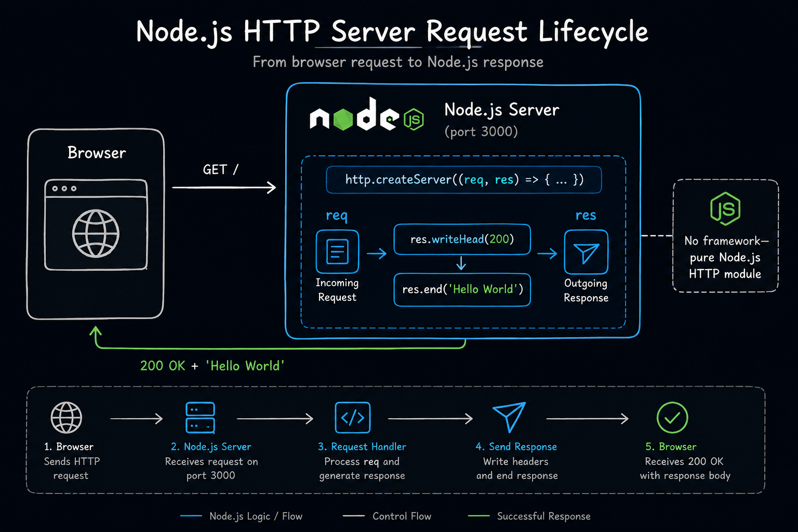Click the Outgoing Response paper plane icon
798x532 pixels.
tap(586, 252)
